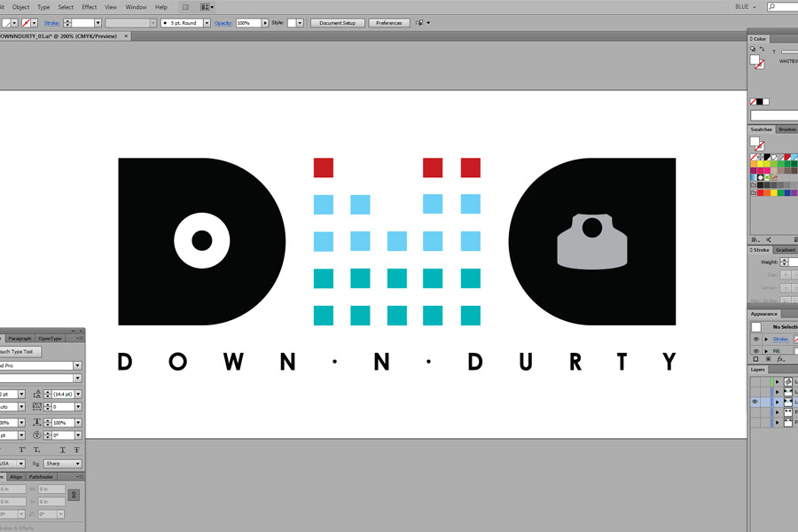
Task: Swap fill and stroke in Color panel
Action: point(762,50)
